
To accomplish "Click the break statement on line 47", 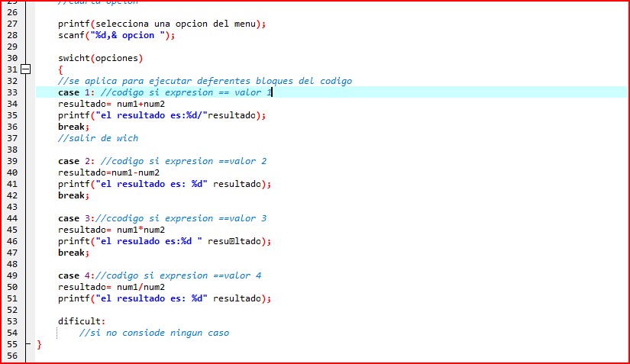I will [73, 253].
